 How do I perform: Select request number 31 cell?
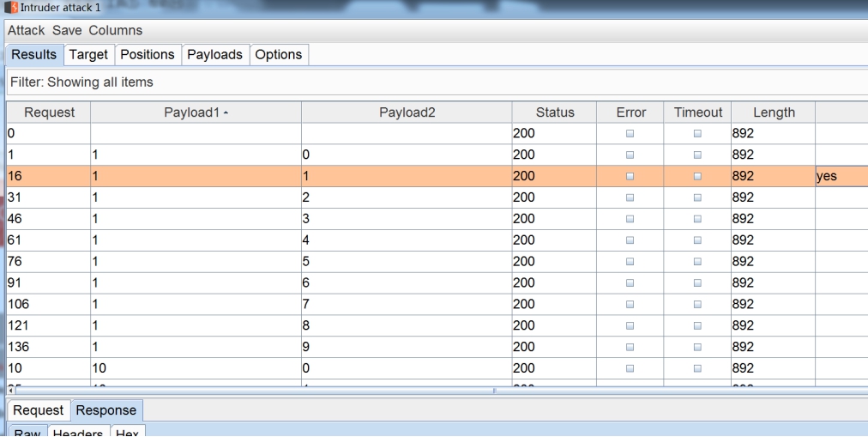pos(49,197)
